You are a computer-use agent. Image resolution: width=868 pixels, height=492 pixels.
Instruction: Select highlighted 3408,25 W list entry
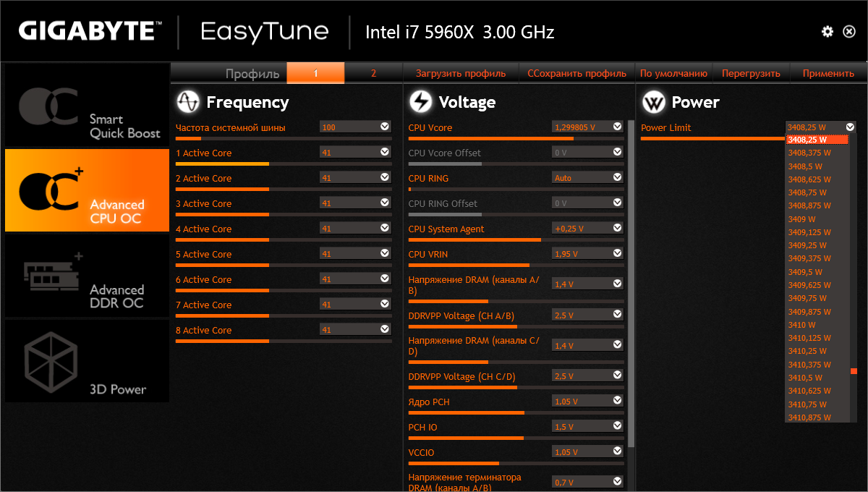[x=817, y=140]
